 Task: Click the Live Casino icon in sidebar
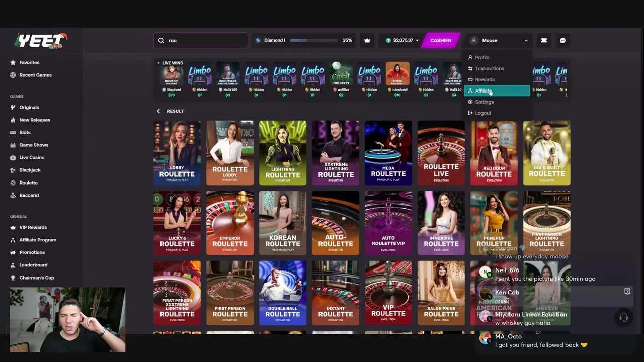[x=13, y=157]
